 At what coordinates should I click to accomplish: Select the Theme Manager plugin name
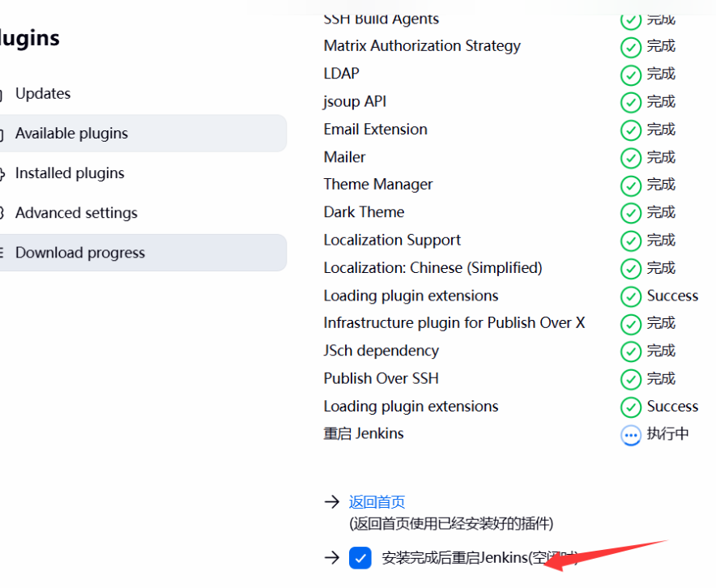pyautogui.click(x=378, y=185)
